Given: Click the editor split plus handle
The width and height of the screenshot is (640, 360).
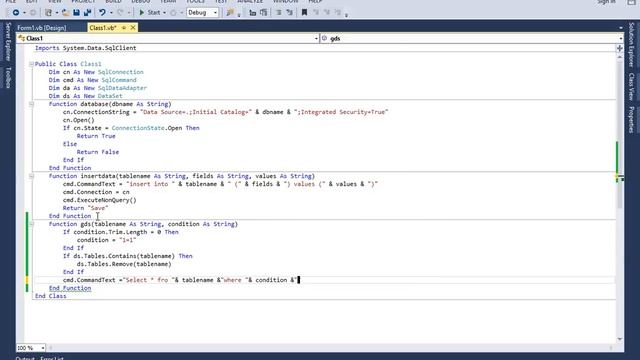Looking at the screenshot, I should point(620,49).
